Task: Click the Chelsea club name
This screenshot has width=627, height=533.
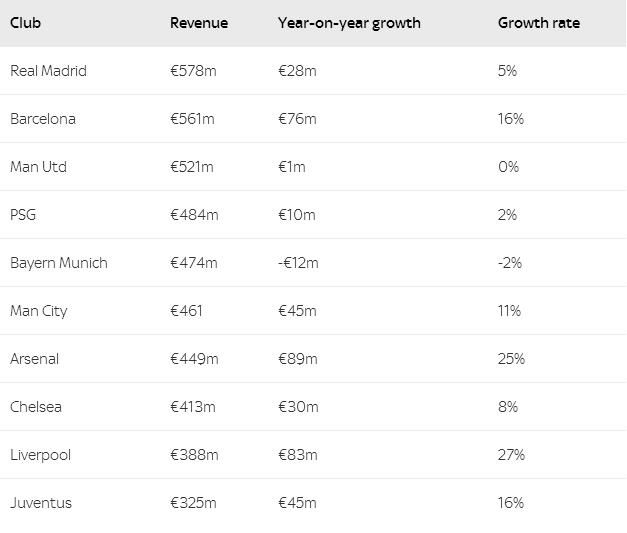Action: point(36,407)
